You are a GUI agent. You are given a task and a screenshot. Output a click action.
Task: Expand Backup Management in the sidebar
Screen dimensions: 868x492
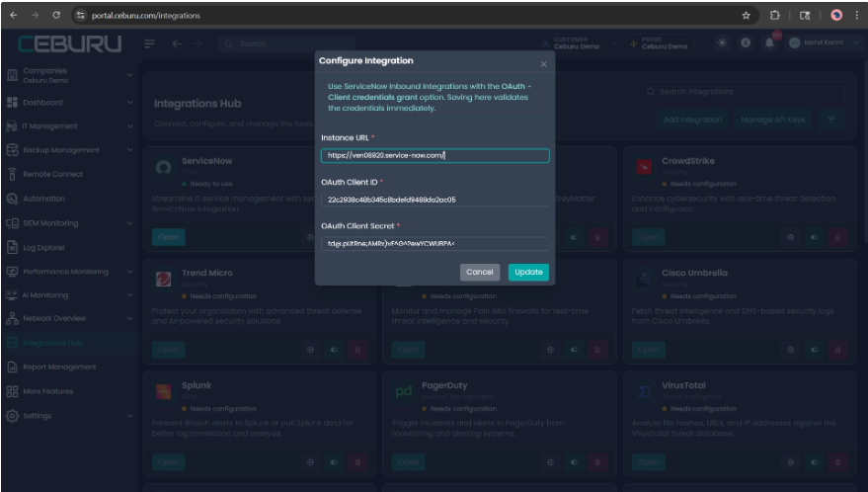pos(70,150)
